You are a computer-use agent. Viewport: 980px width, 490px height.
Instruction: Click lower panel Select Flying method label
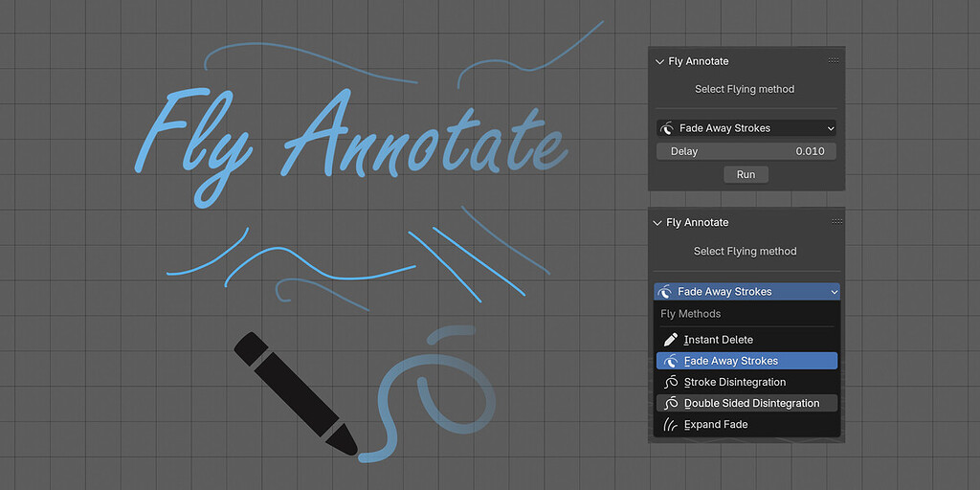click(745, 252)
